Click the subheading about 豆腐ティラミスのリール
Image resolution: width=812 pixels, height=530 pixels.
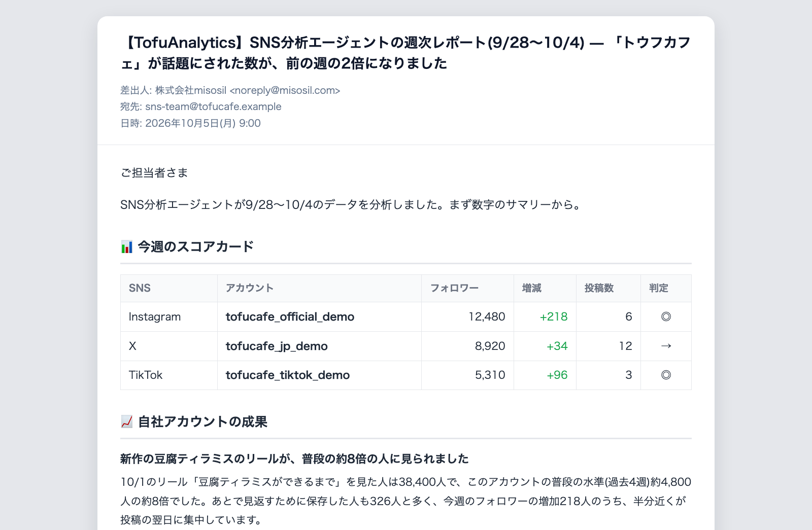coord(294,459)
